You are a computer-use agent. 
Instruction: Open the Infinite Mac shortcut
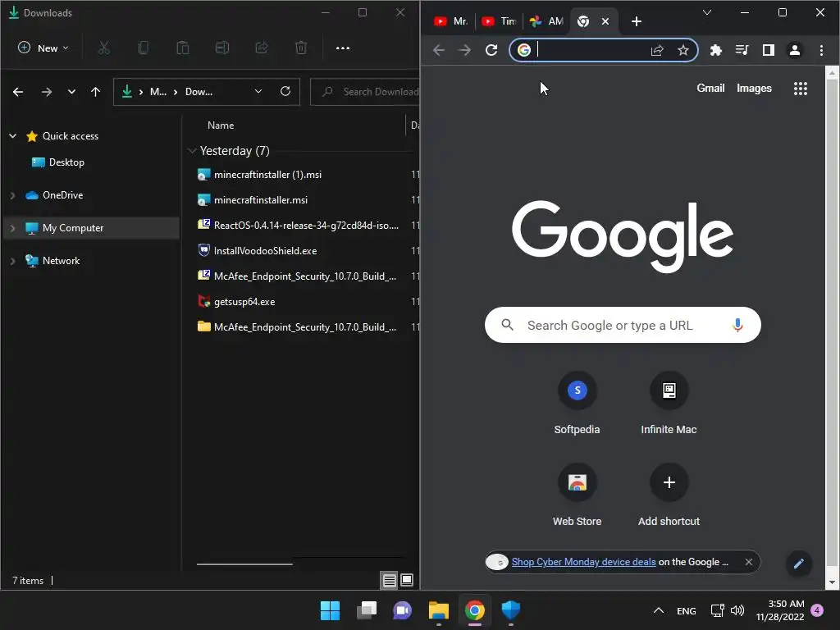(x=669, y=404)
